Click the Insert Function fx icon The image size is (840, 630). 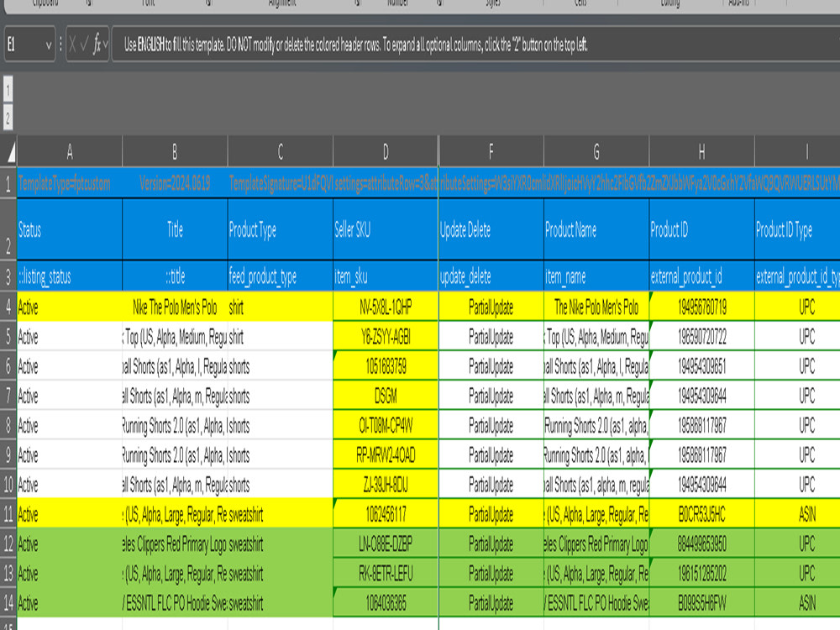click(97, 44)
